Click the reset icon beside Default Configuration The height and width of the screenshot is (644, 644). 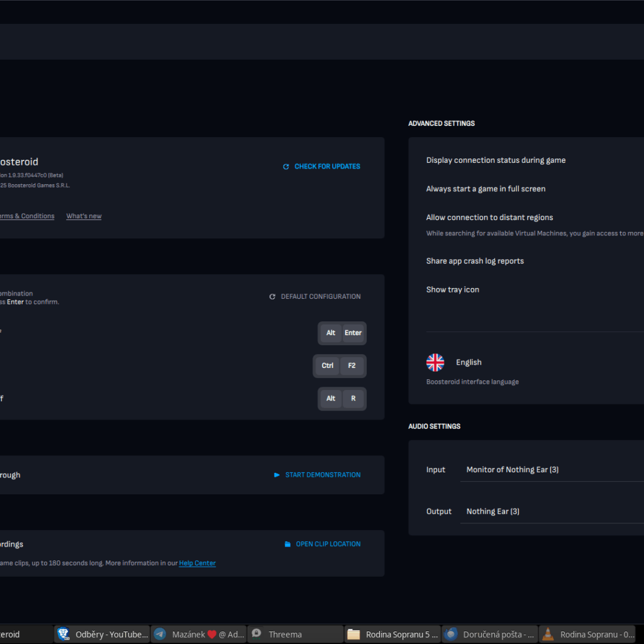[x=272, y=297]
